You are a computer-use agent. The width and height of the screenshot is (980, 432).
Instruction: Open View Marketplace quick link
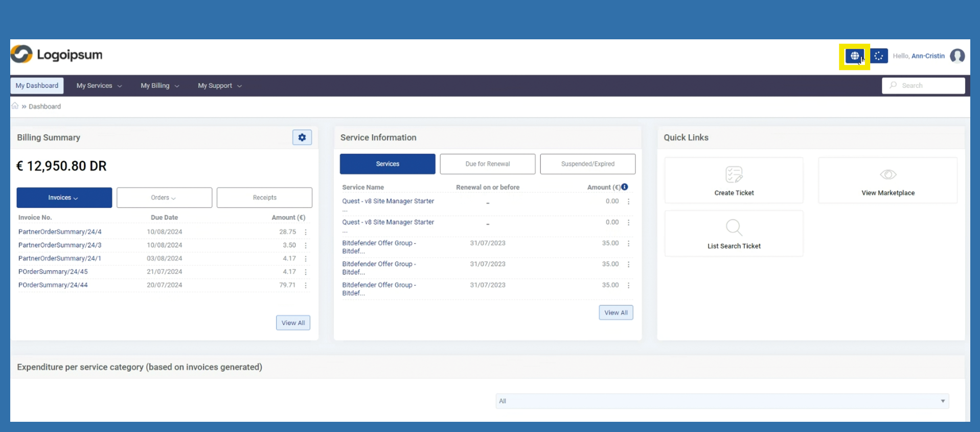coord(887,181)
